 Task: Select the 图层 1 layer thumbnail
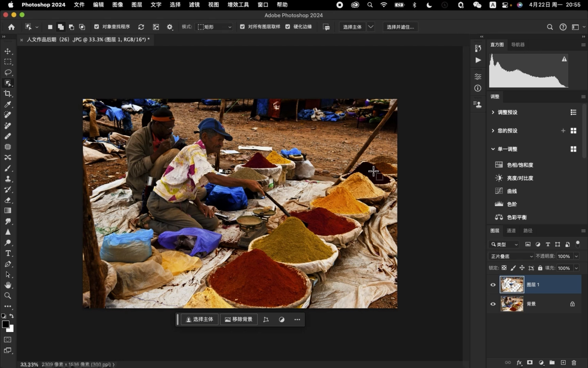point(512,285)
